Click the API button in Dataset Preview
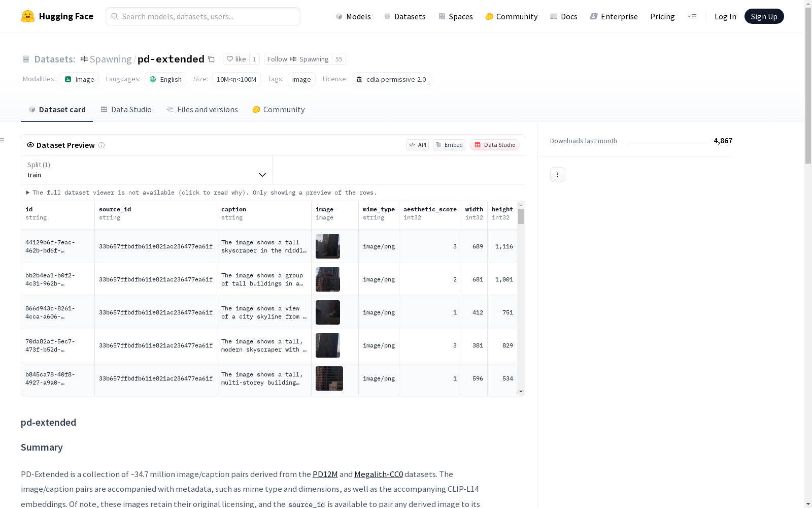The width and height of the screenshot is (812, 508). pyautogui.click(x=418, y=145)
